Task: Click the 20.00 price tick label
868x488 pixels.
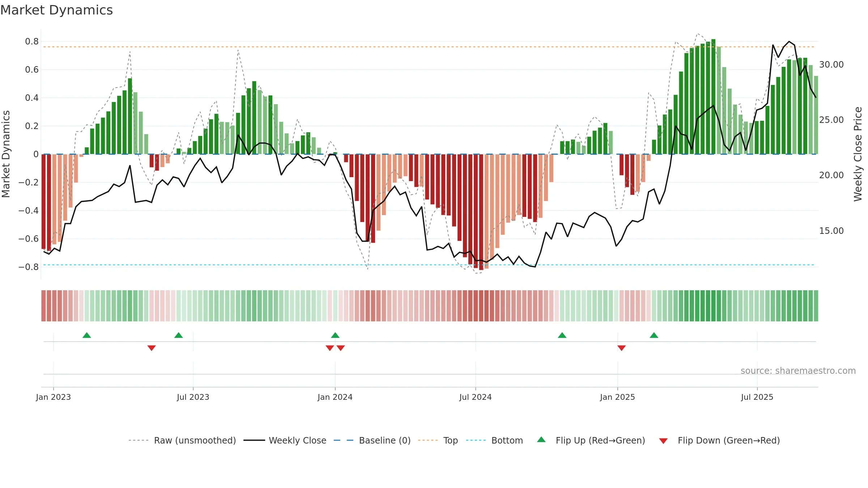Action: 831,175
